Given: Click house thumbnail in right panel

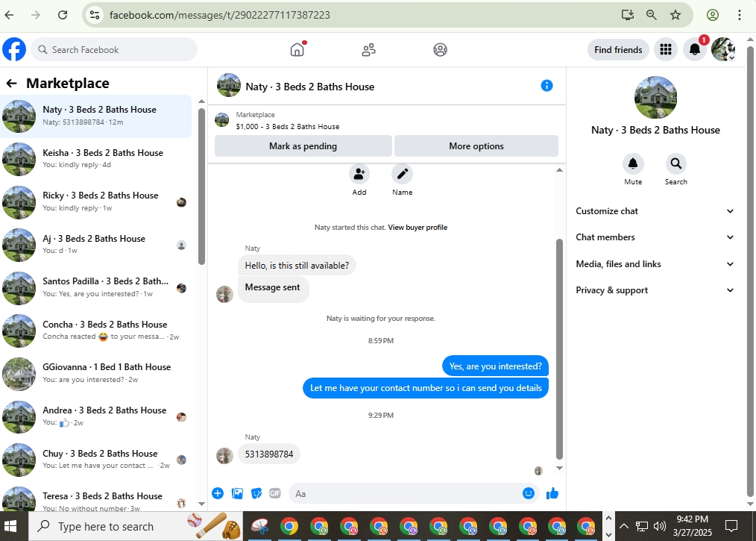Looking at the screenshot, I should pyautogui.click(x=655, y=98).
